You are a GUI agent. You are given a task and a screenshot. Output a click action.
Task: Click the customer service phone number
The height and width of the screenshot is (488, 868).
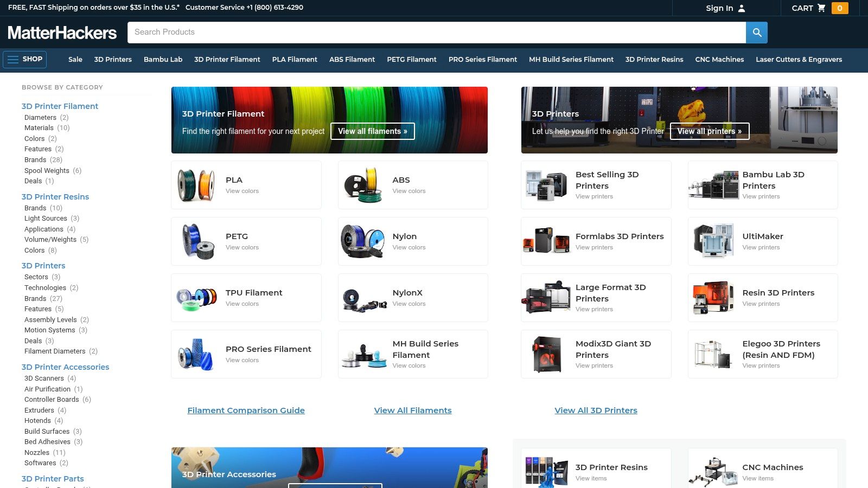[275, 8]
